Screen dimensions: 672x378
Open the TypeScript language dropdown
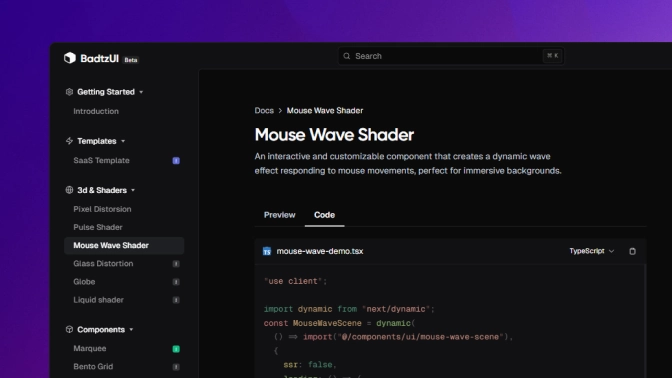click(591, 251)
